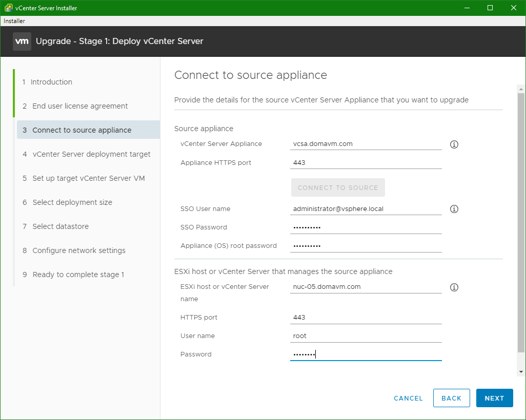Image resolution: width=526 pixels, height=420 pixels.
Task: Click the NEXT button
Action: click(x=494, y=398)
